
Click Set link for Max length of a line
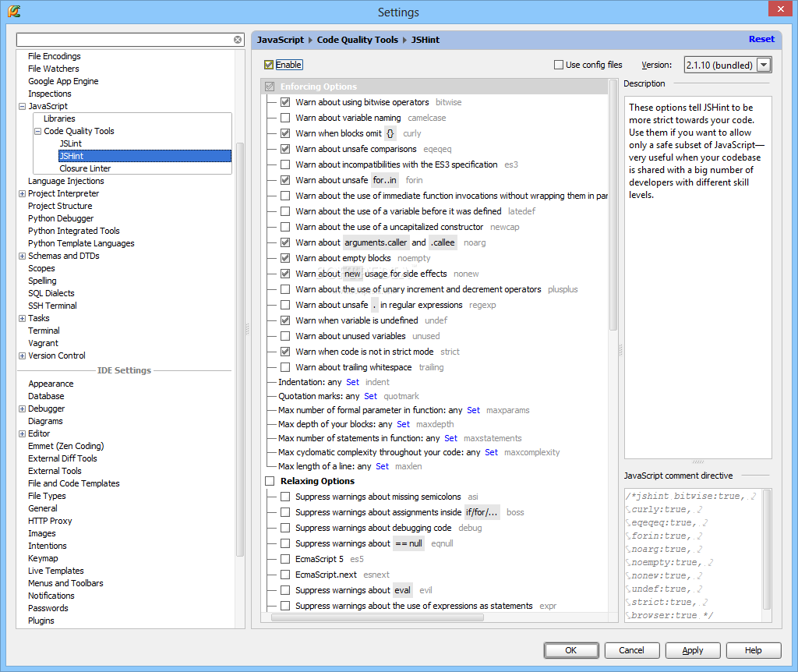[382, 466]
